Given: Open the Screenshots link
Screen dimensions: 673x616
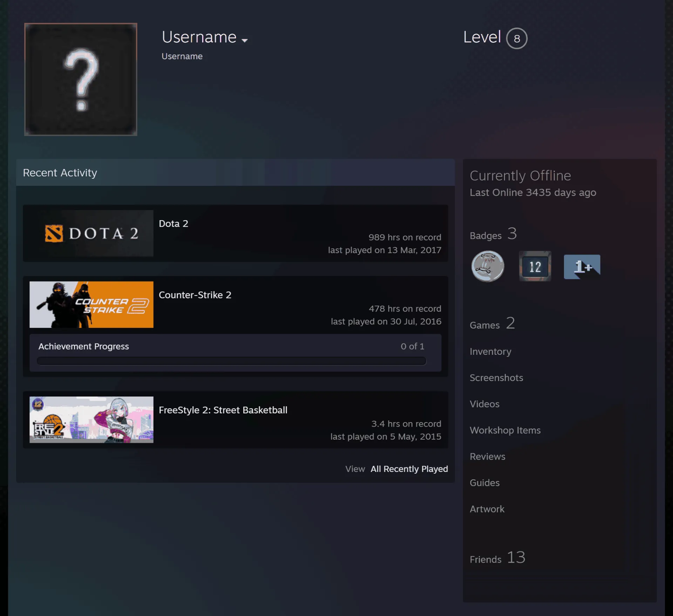Looking at the screenshot, I should click(496, 378).
